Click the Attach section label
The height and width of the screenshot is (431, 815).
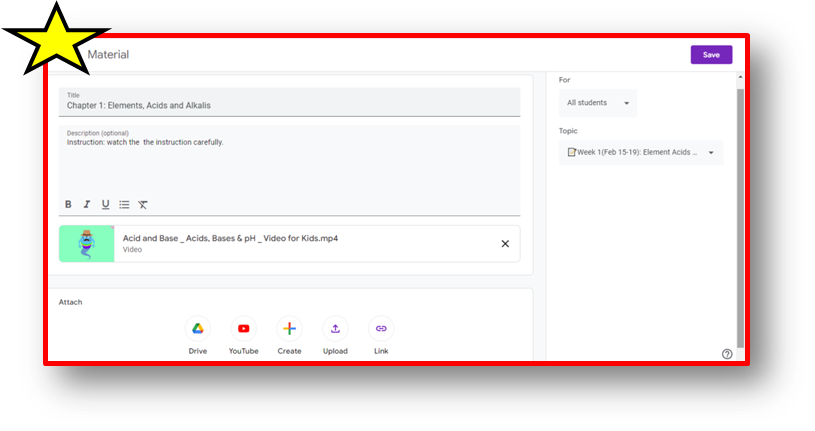[x=70, y=302]
